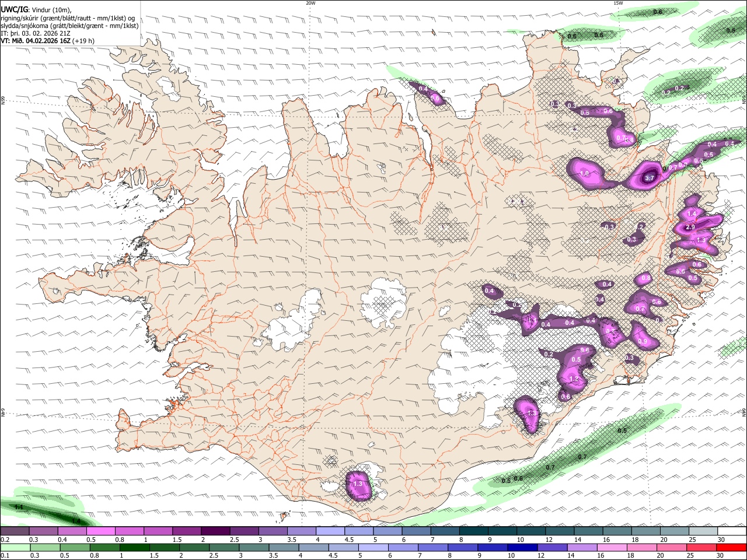This screenshot has width=747, height=560.
Task: Select the 0.1 pale green swatch in the rain legend
Action: pyautogui.click(x=15, y=547)
